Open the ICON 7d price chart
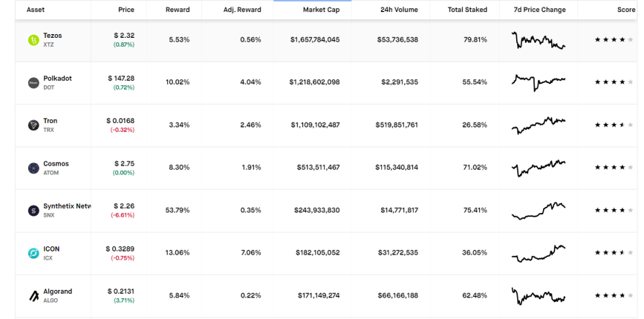 (x=539, y=254)
